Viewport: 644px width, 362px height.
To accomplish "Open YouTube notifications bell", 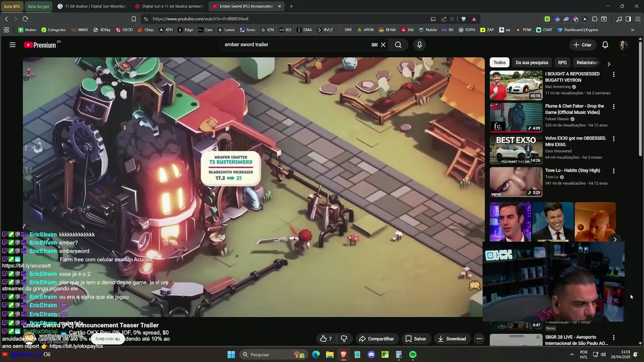I will pyautogui.click(x=605, y=45).
